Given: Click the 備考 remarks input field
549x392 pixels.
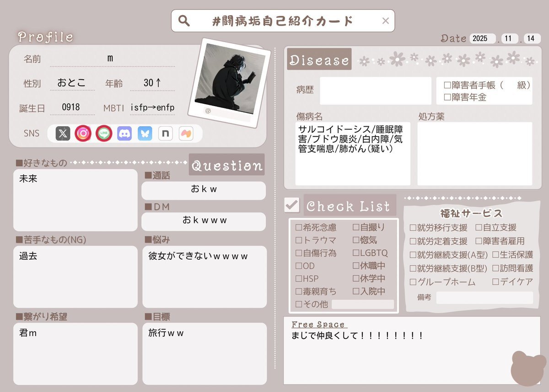Looking at the screenshot, I should click(x=484, y=298).
